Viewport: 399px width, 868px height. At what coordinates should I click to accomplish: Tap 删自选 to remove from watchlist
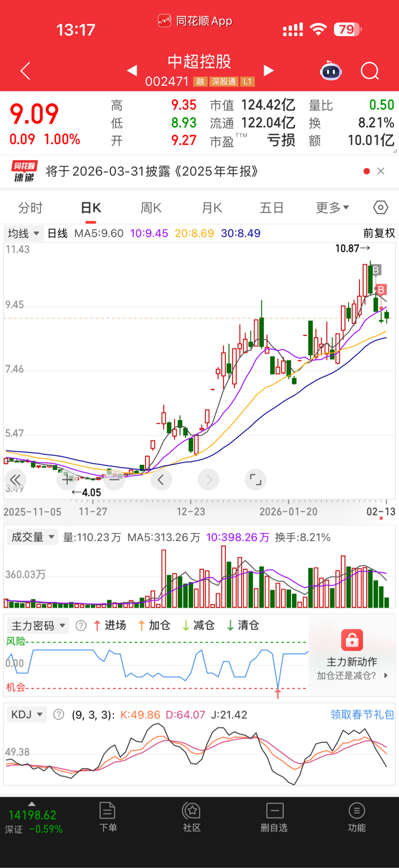(x=274, y=817)
